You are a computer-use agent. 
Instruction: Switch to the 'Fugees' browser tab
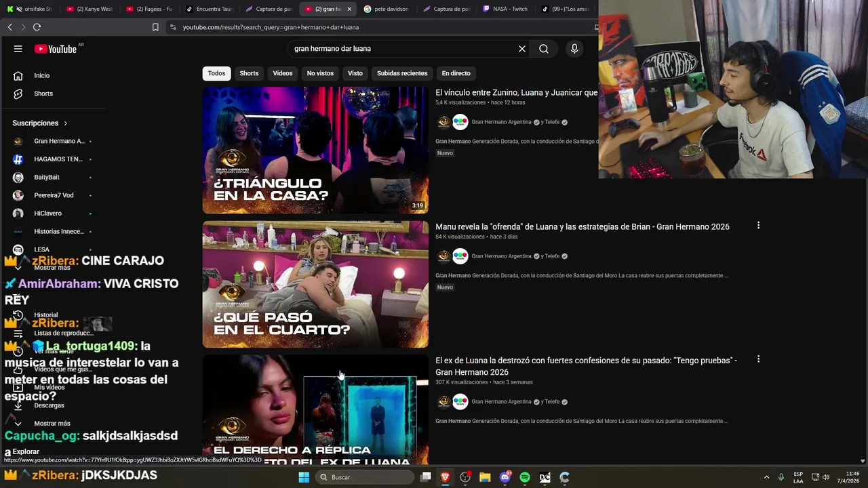click(x=149, y=9)
